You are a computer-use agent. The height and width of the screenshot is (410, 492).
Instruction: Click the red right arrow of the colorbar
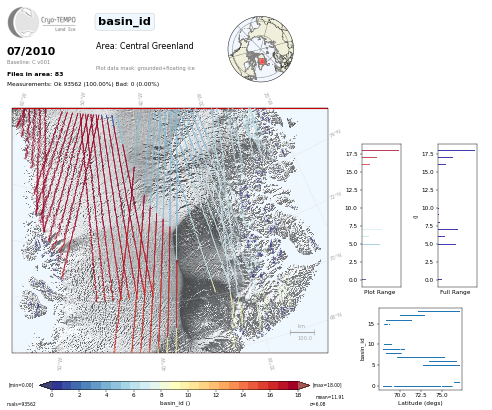pyautogui.click(x=304, y=385)
